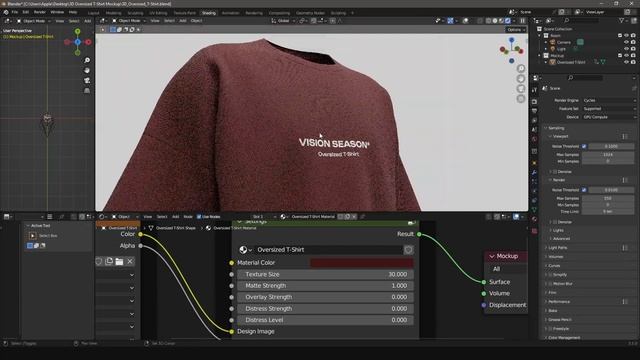This screenshot has height=360, width=640.
Task: Click the Slot 1 material slot selector
Action: point(263,217)
